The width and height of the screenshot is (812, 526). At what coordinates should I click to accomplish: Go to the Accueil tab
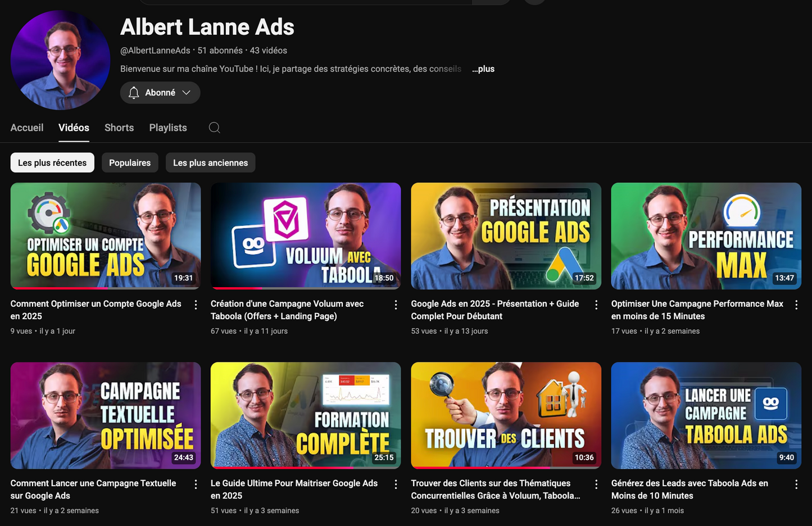[x=26, y=128]
